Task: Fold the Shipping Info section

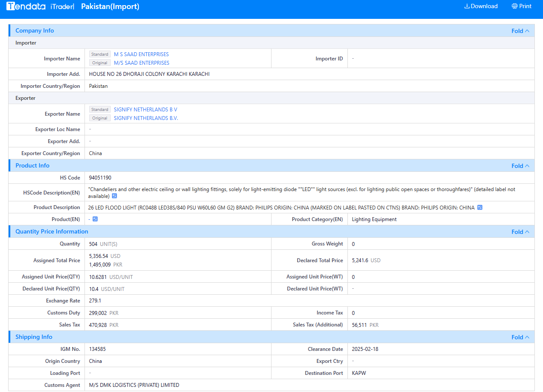Action: tap(520, 337)
